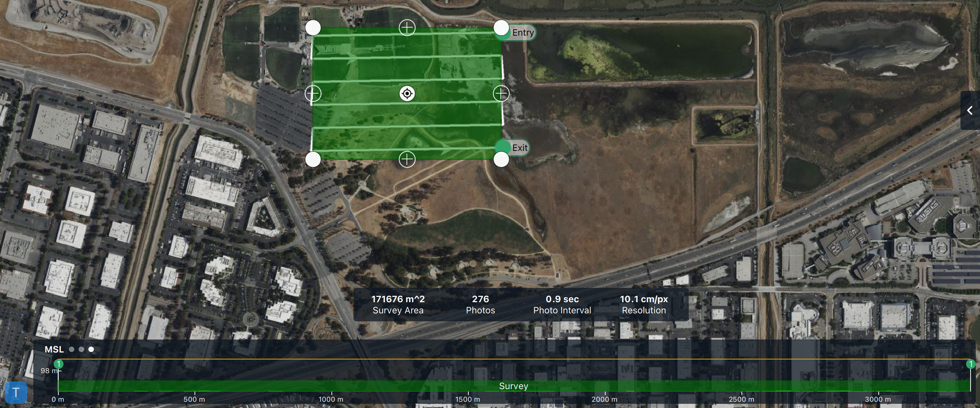
Task: Select the bottom-left survey corner handle
Action: pyautogui.click(x=313, y=159)
